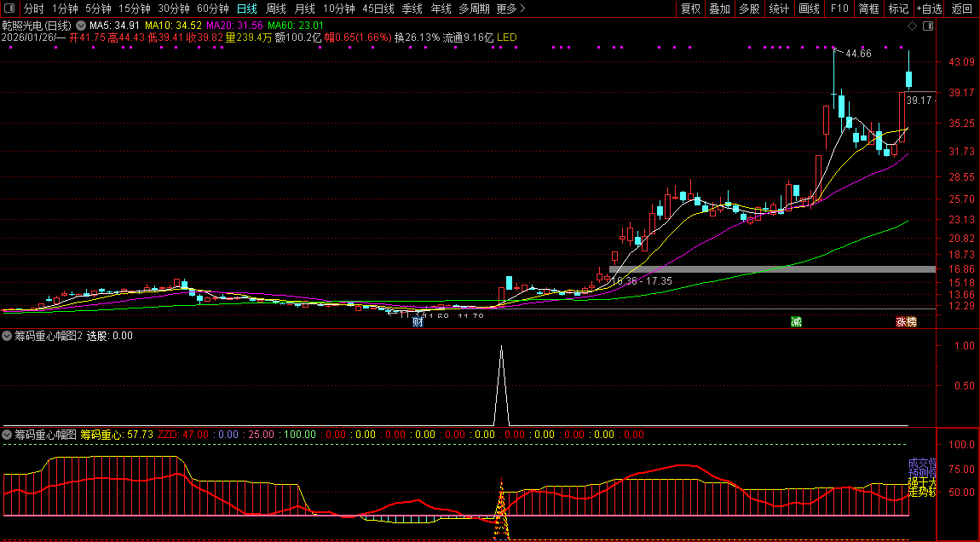Image resolution: width=980 pixels, height=542 pixels.
Task: Open the 筹码重心幅图2 indicator dropdown arrow
Action: 7,336
